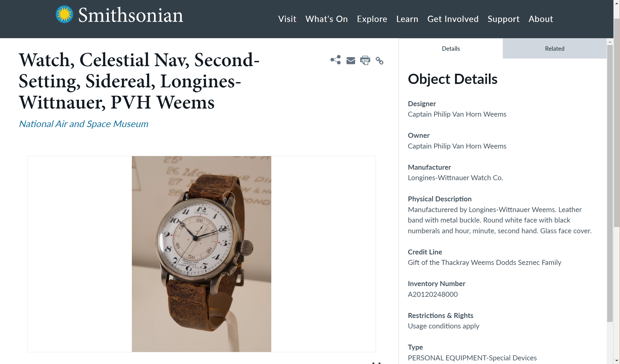Open the Explore navigation menu
The image size is (620, 364).
(x=372, y=19)
